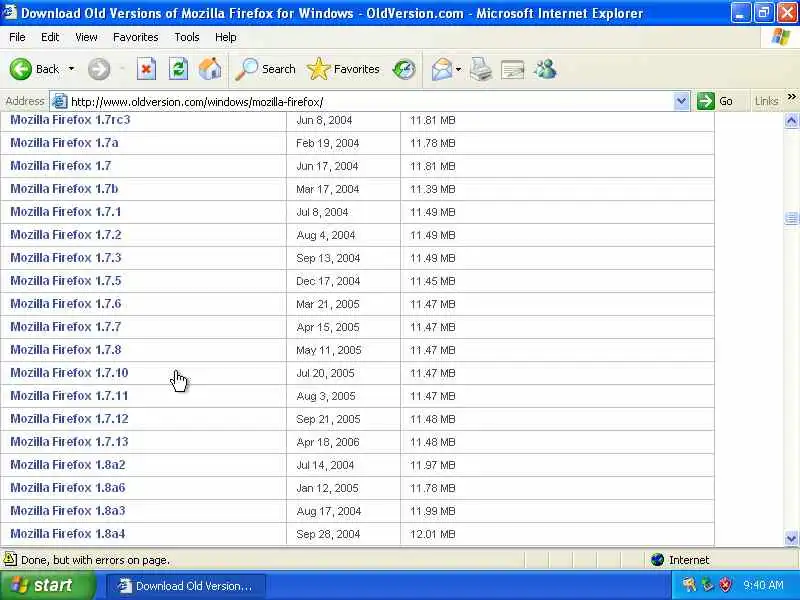Click the vertical scrollbar thumb
Screen dimensions: 800x600
(x=791, y=218)
